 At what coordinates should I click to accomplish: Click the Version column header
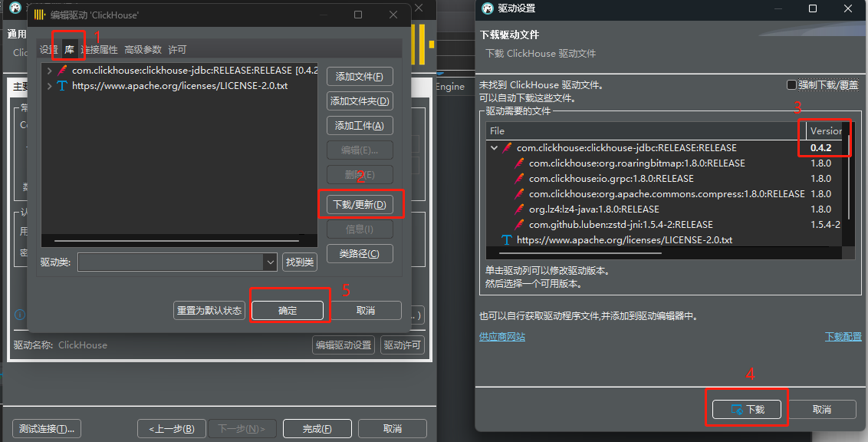[825, 131]
